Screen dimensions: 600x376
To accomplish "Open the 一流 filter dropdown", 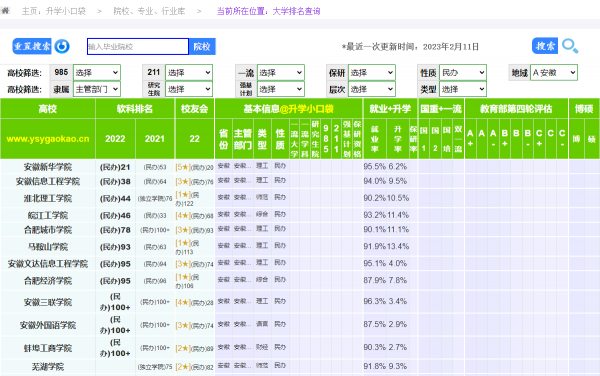I will [x=281, y=72].
